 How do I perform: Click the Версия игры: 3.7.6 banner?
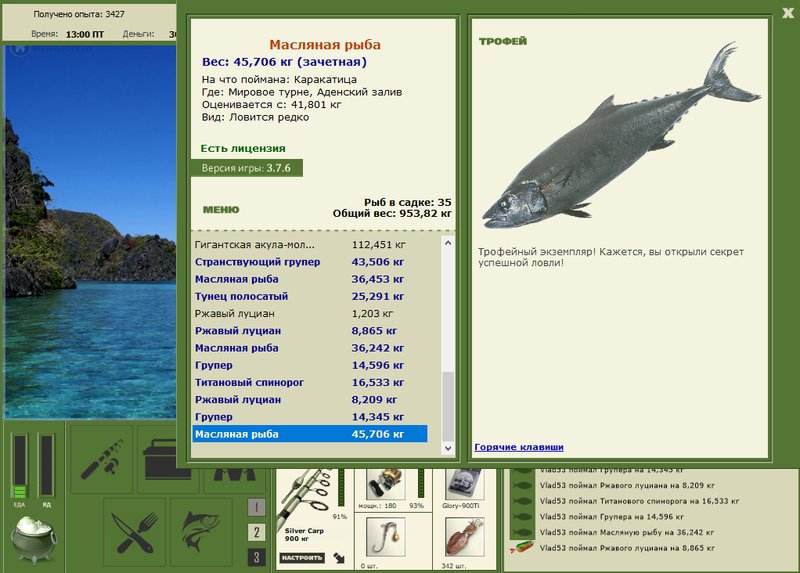(x=246, y=168)
